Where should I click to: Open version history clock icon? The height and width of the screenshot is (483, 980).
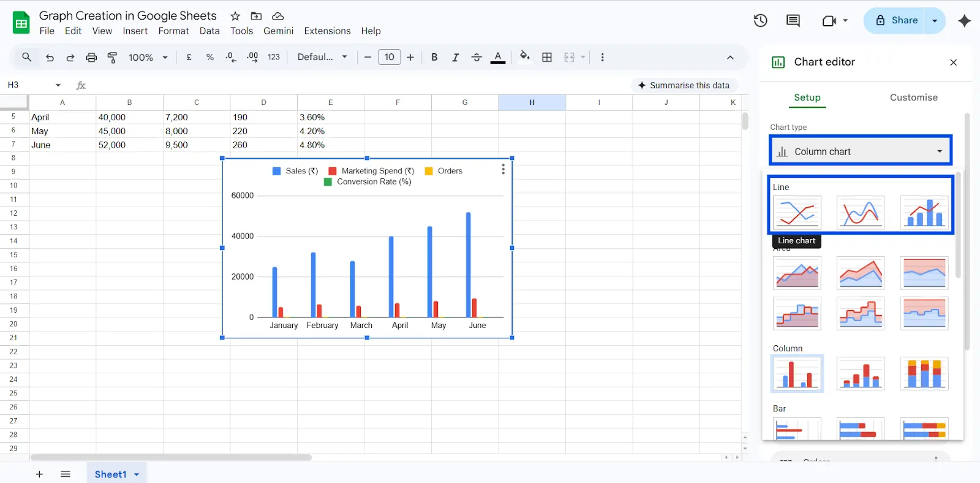click(x=760, y=20)
